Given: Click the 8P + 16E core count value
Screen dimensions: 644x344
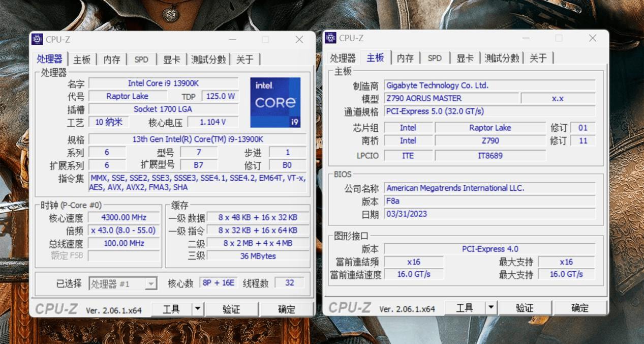Looking at the screenshot, I should coord(218,283).
